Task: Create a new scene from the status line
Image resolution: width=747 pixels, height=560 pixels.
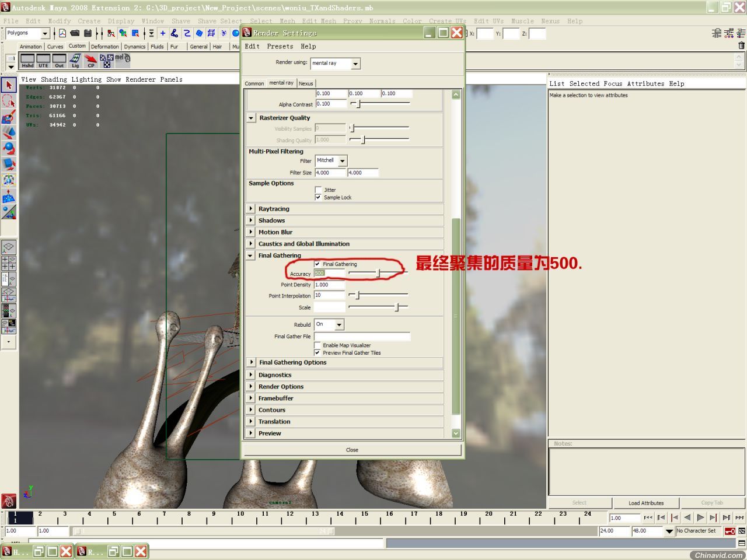Action: [x=62, y=33]
